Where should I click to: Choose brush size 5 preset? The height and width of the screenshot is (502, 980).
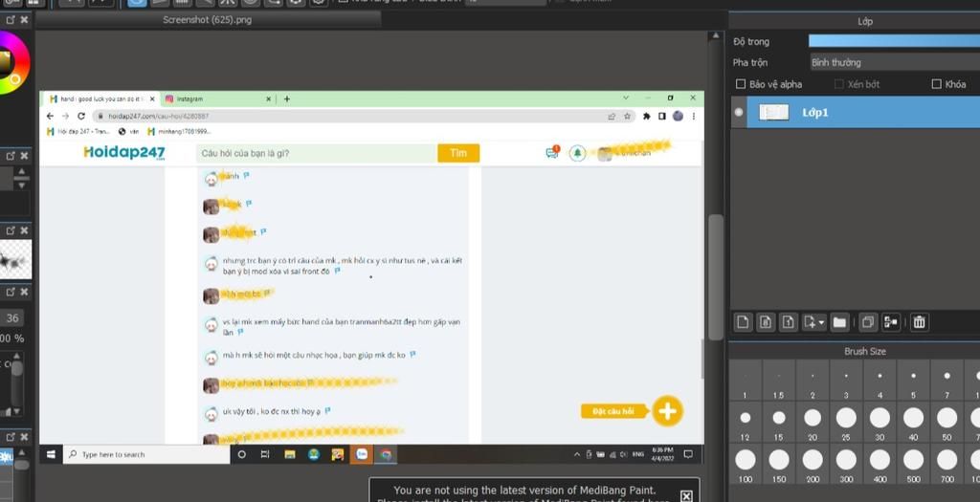pos(914,381)
